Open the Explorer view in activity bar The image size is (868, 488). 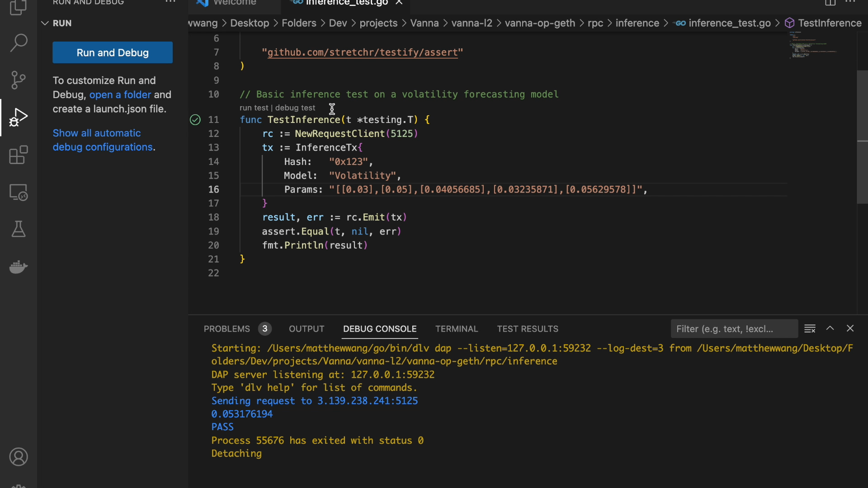tap(18, 7)
